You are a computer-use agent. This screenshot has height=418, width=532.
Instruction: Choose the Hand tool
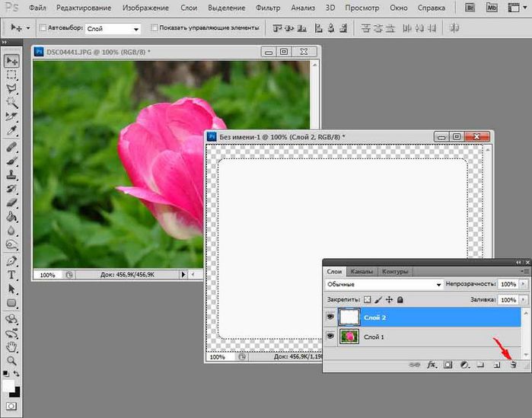(x=12, y=346)
